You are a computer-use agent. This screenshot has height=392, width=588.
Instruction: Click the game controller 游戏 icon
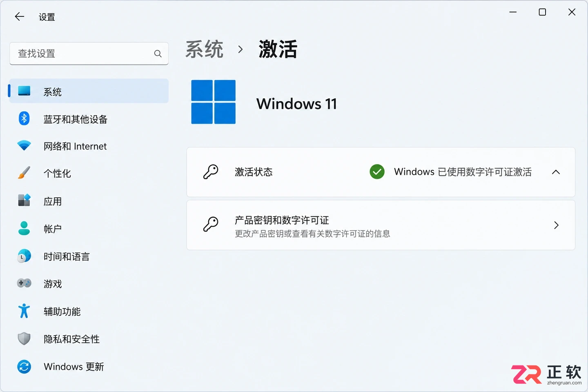click(24, 283)
